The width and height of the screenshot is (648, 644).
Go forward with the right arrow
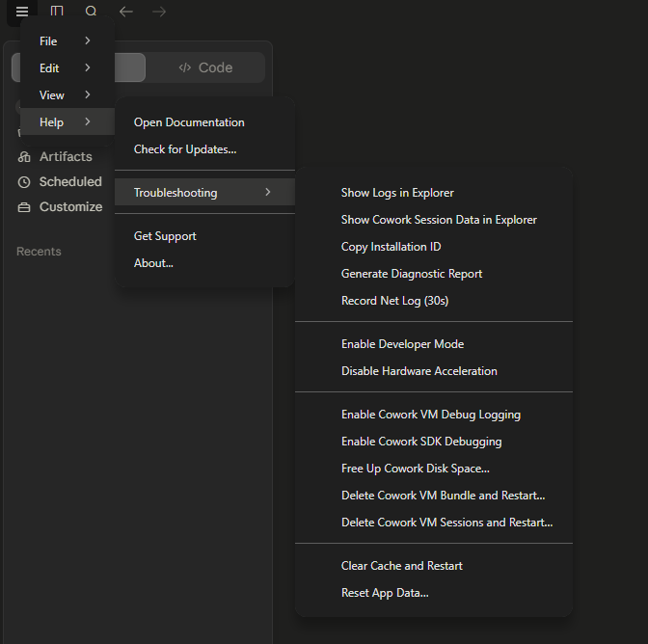(159, 12)
